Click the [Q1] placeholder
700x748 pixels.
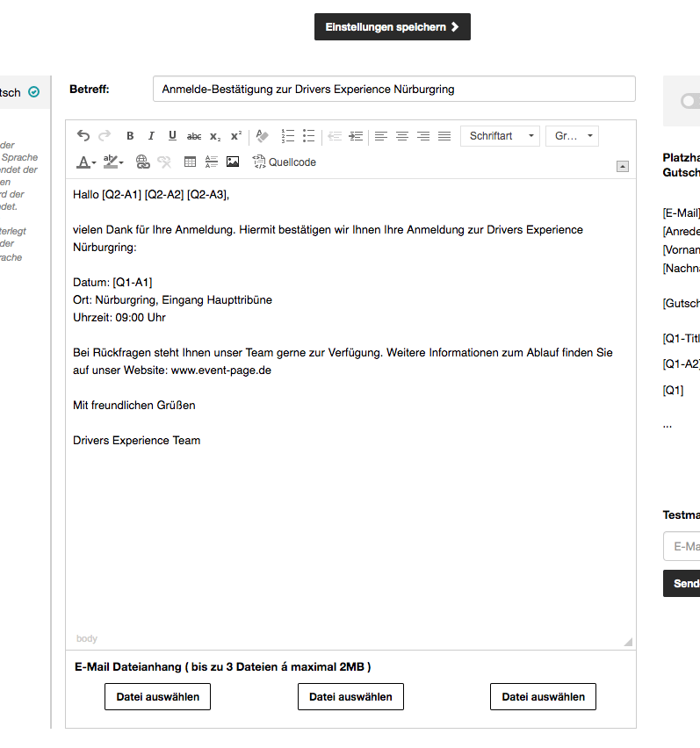pyautogui.click(x=673, y=390)
